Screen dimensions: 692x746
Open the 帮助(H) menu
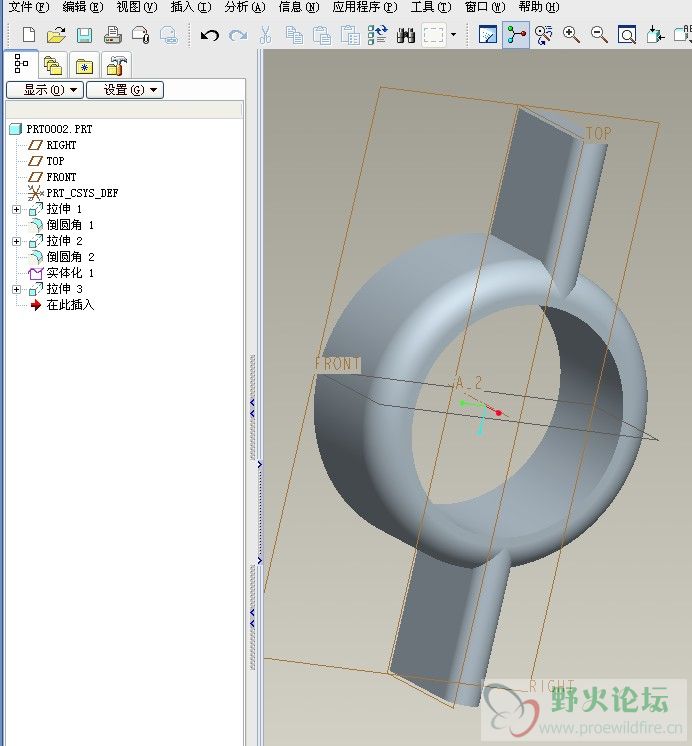click(x=539, y=7)
